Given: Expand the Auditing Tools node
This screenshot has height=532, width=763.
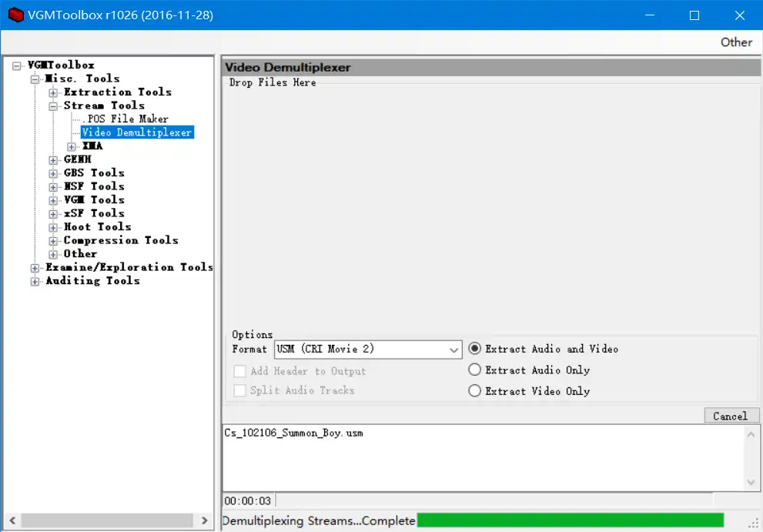Looking at the screenshot, I should (x=35, y=281).
